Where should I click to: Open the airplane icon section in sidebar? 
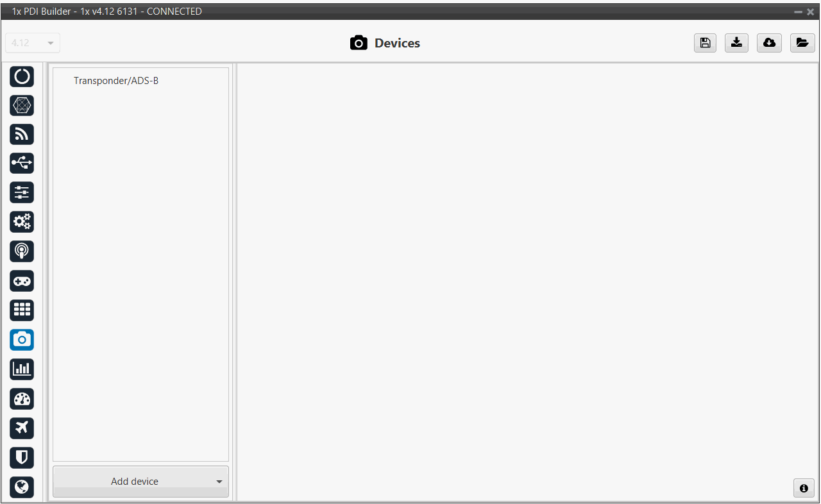click(22, 428)
